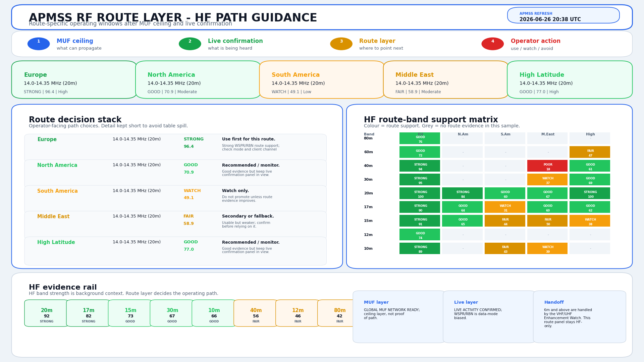The image size is (644, 362).
Task: Click the blue MUF ceiling step 1 circle
Action: (x=39, y=44)
